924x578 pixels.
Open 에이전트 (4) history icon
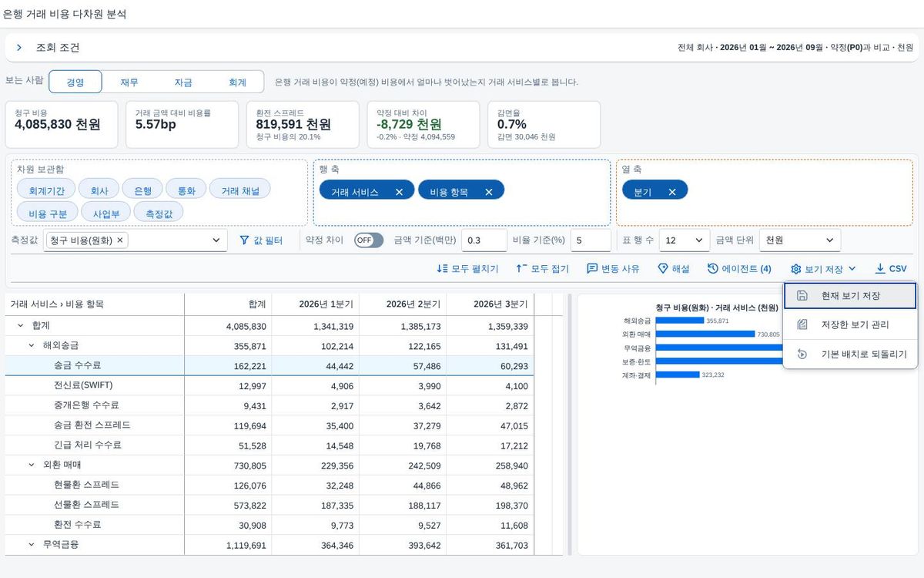(713, 269)
